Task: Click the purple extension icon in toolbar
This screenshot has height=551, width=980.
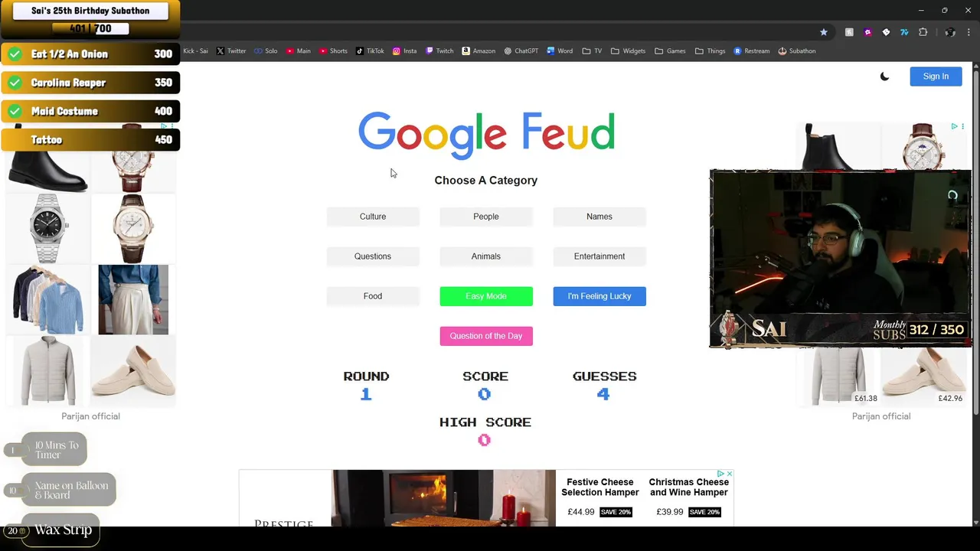Action: tap(867, 32)
